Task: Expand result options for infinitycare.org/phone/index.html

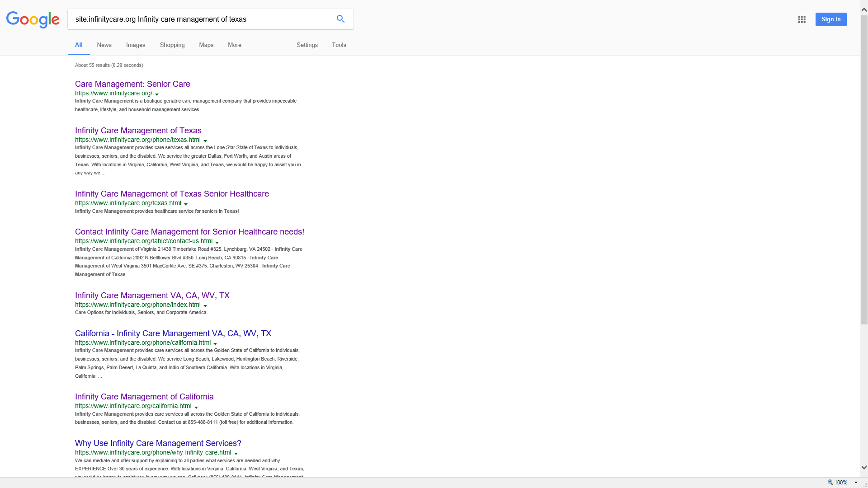Action: 206,305
